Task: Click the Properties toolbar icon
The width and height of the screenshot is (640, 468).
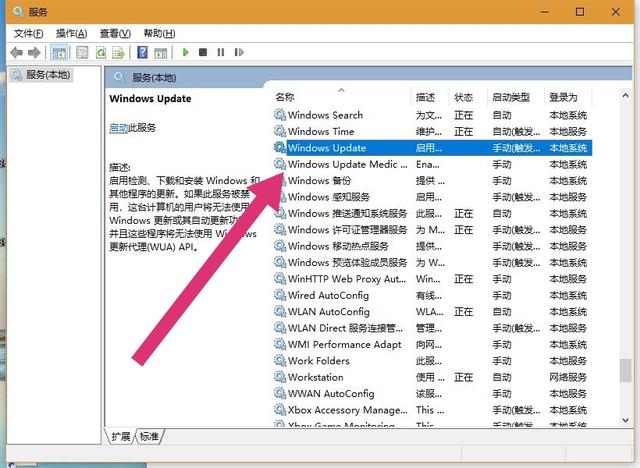Action: [82, 52]
